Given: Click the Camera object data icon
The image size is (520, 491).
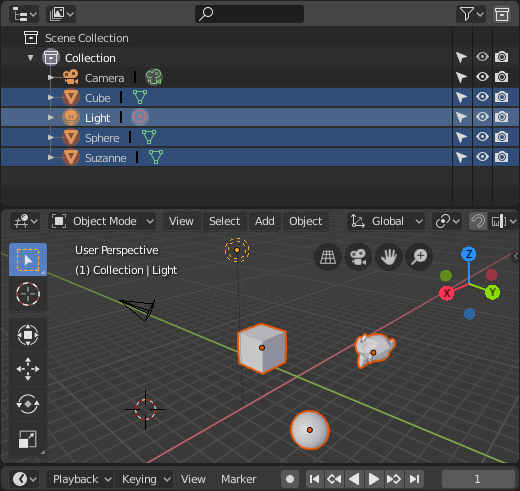Looking at the screenshot, I should 154,77.
